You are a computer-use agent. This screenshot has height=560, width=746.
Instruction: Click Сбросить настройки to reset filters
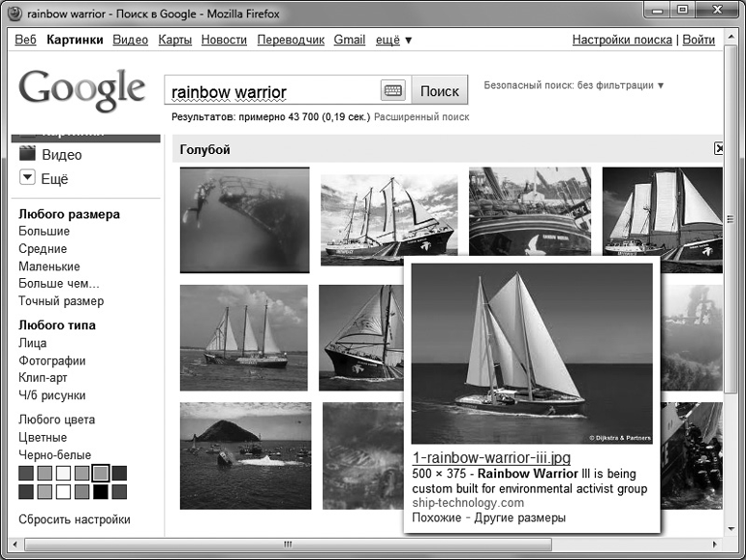tap(74, 519)
